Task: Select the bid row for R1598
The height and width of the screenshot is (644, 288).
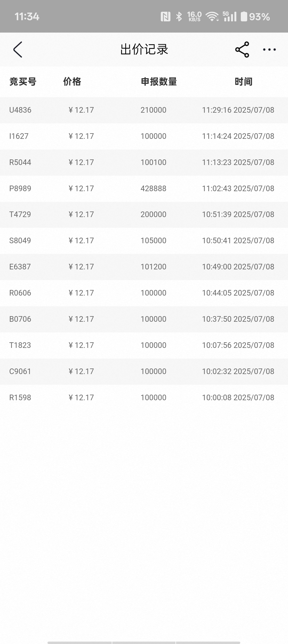Action: click(144, 398)
